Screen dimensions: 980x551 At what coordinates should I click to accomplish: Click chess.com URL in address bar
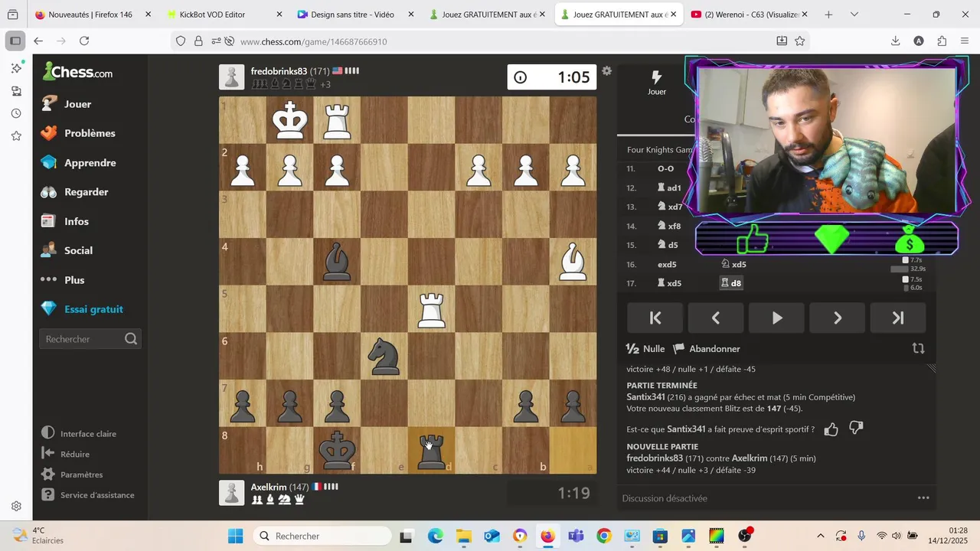(313, 41)
